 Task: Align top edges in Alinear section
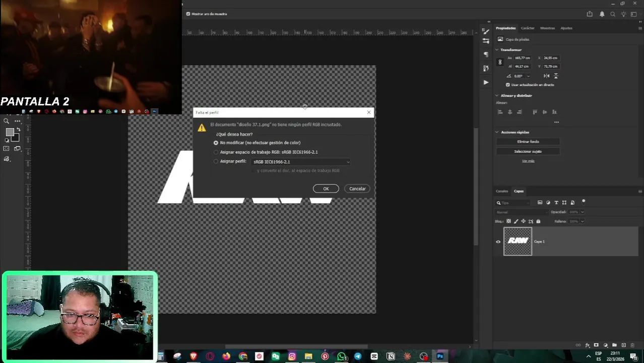pyautogui.click(x=535, y=112)
